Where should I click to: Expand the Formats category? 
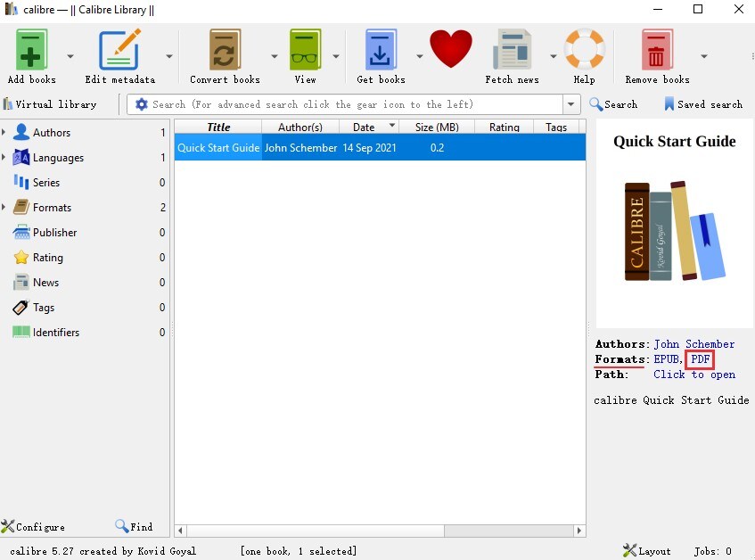[x=4, y=207]
